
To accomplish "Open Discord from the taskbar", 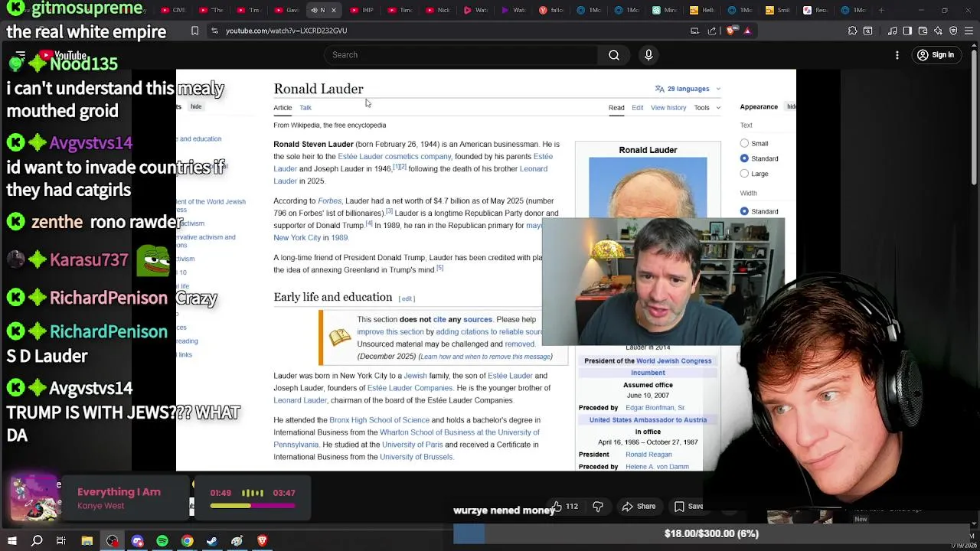I will pyautogui.click(x=137, y=541).
